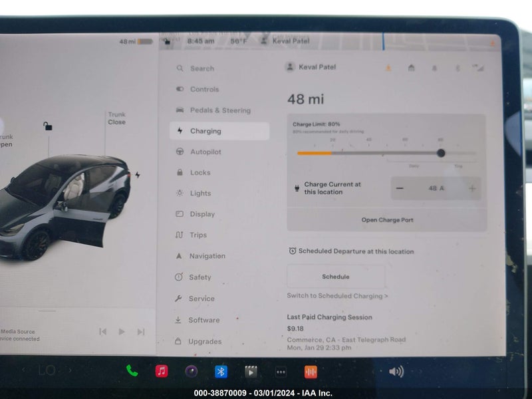Open the Theater video app icon
532x399 pixels.
click(251, 372)
